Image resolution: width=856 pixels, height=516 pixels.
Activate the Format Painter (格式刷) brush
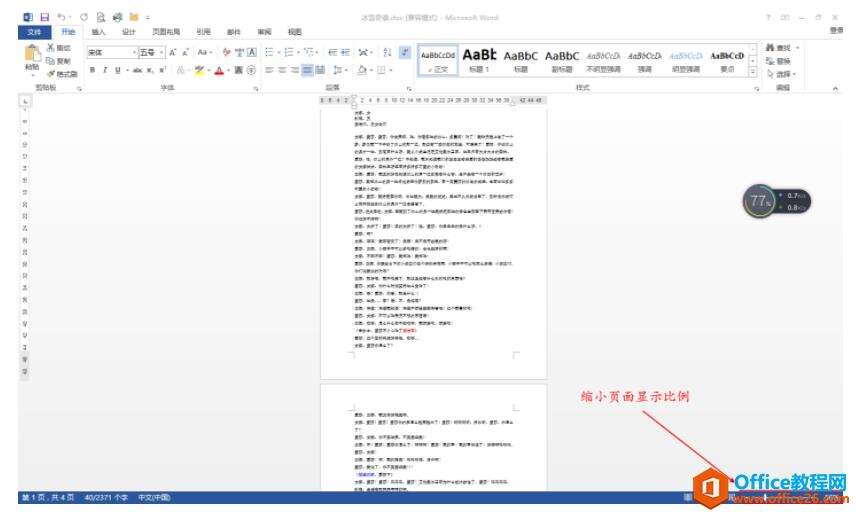[62, 74]
